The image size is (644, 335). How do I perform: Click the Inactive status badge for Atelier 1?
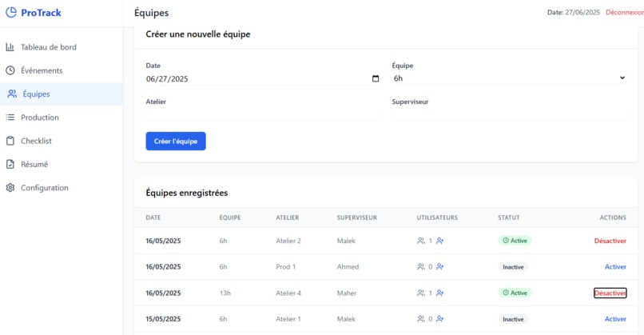[513, 319]
